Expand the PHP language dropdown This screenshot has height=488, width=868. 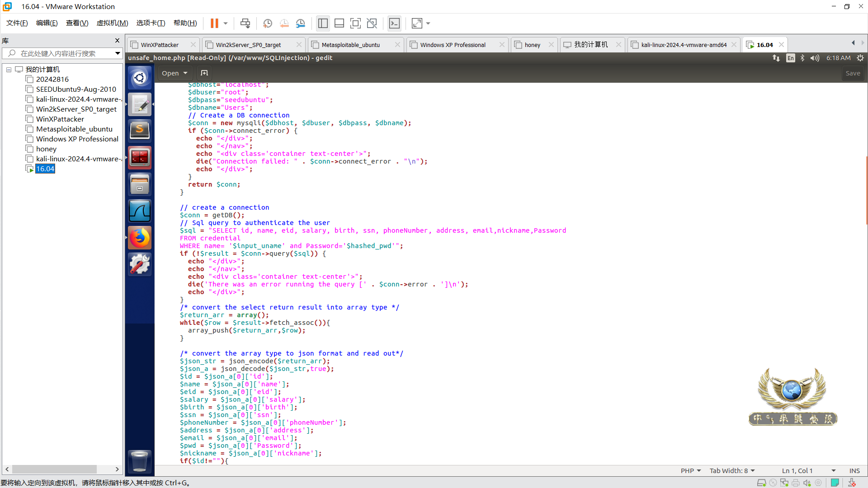click(x=691, y=471)
